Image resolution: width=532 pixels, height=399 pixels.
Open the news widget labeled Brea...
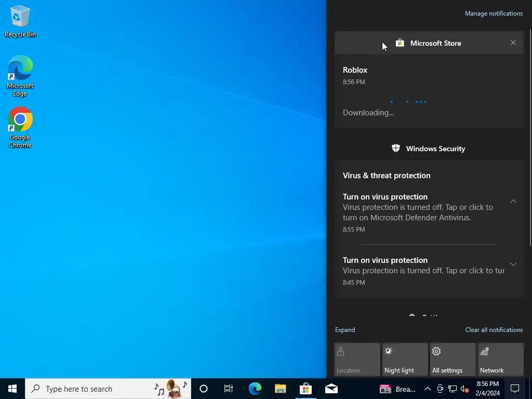pos(397,389)
